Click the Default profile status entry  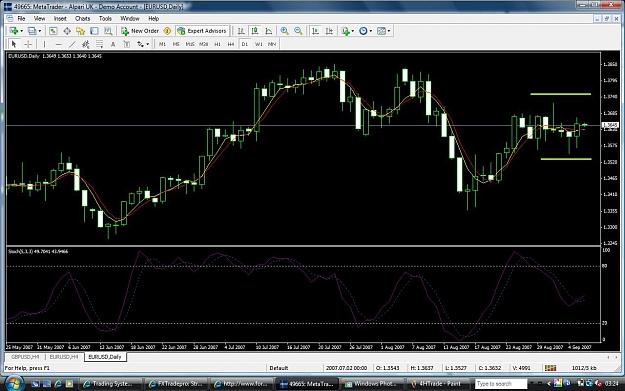tap(279, 368)
